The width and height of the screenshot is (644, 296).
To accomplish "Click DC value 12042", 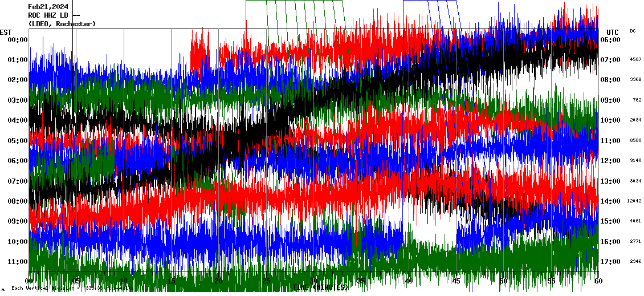I will [x=634, y=201].
